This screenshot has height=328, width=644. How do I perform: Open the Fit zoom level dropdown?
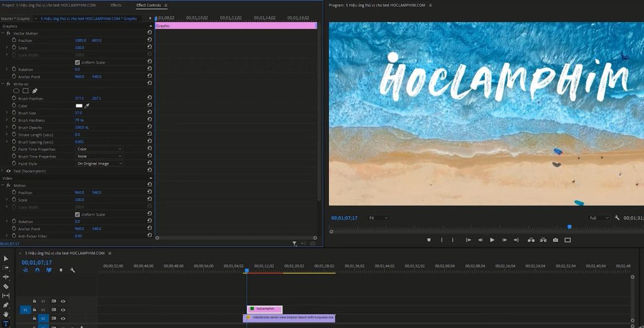point(378,218)
